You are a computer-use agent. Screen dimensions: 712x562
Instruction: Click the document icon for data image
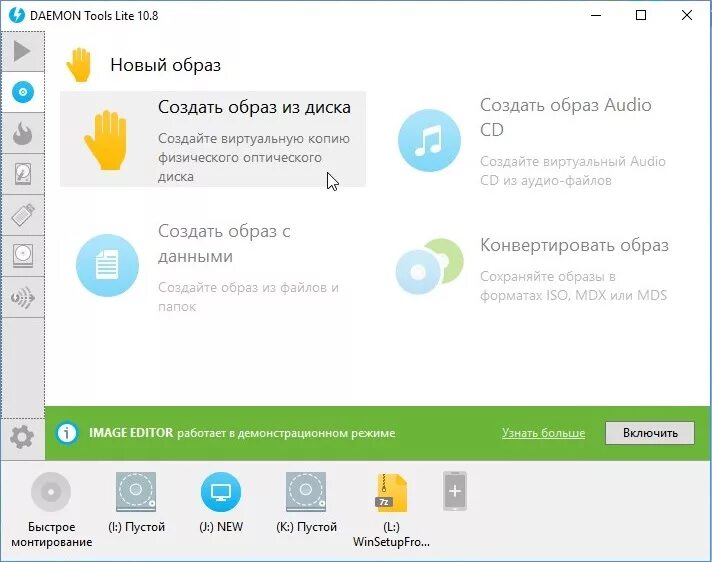[107, 266]
